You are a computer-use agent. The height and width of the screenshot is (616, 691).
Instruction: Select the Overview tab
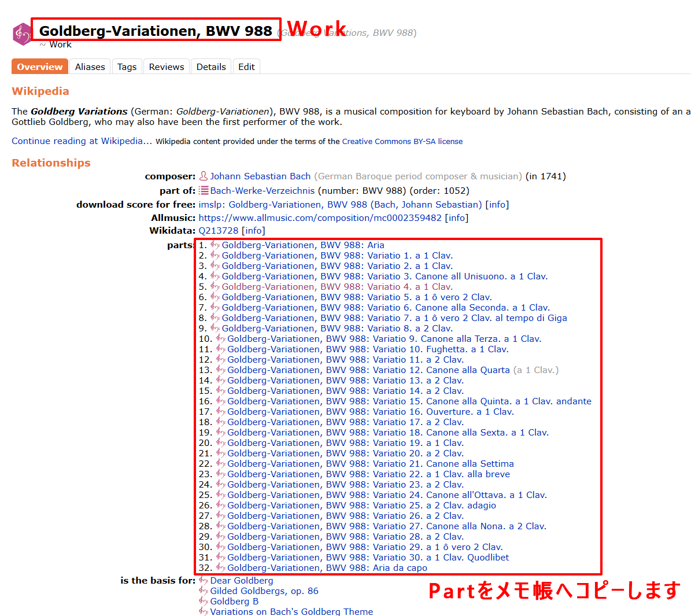(40, 67)
